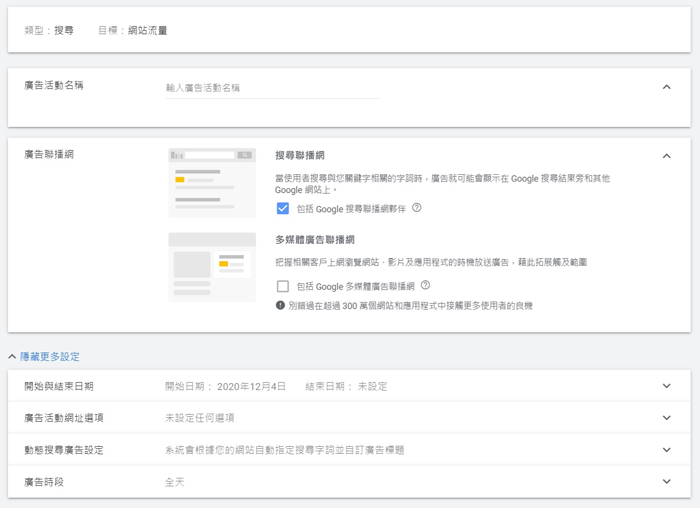
Task: Expand 廣告時段 with its down chevron
Action: (666, 482)
